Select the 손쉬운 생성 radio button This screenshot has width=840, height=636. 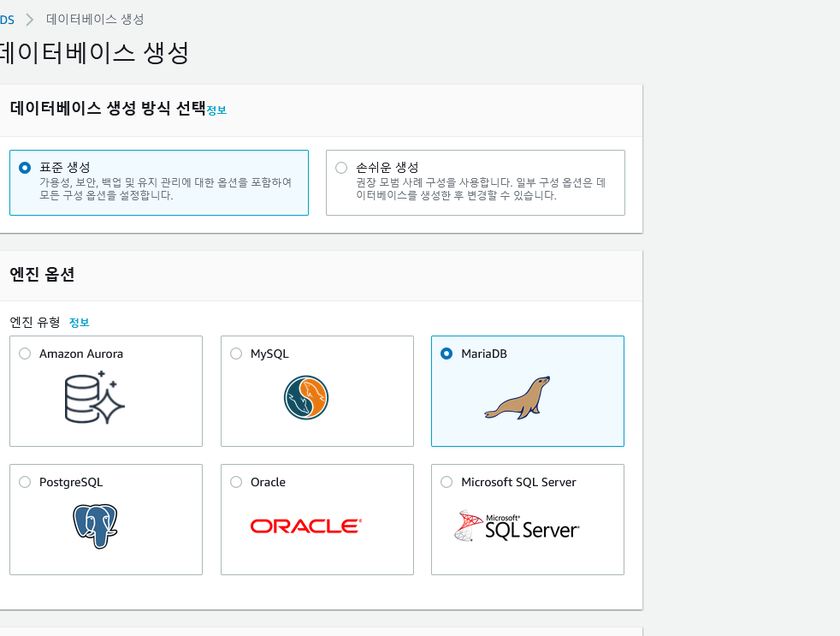(x=341, y=168)
